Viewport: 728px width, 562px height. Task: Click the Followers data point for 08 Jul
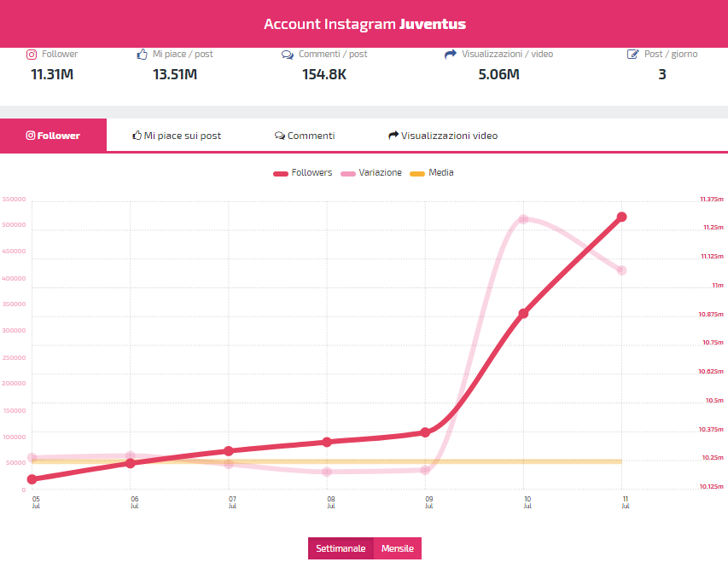(x=327, y=442)
